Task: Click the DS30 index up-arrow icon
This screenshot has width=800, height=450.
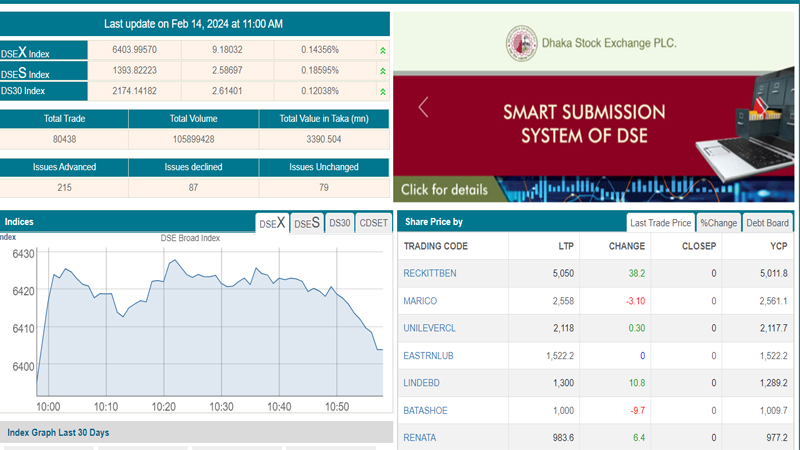Action: [382, 91]
